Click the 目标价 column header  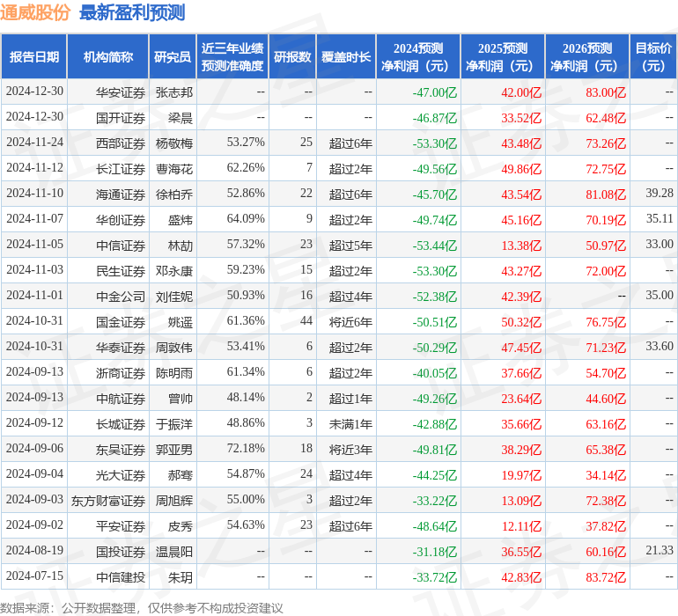click(x=653, y=57)
